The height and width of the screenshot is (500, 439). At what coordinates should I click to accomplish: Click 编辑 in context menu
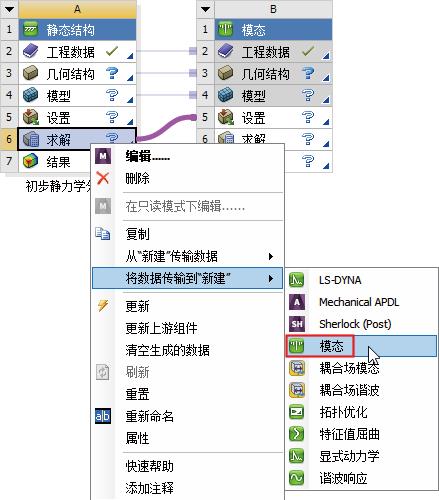point(187,156)
